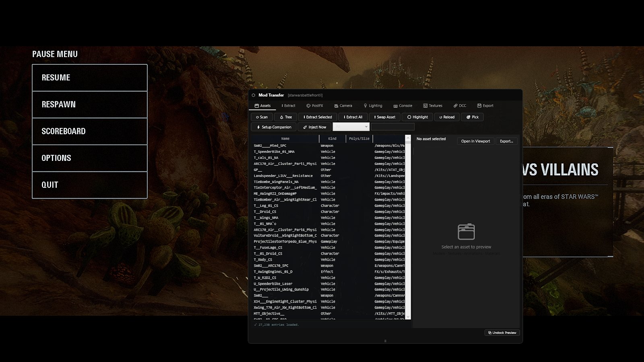644x362 pixels.
Task: Sort by the Polys/Size column header
Action: pyautogui.click(x=359, y=138)
